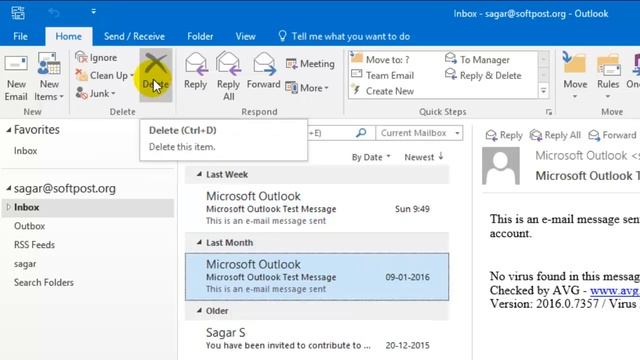Open the More respond options dropdown

307,88
